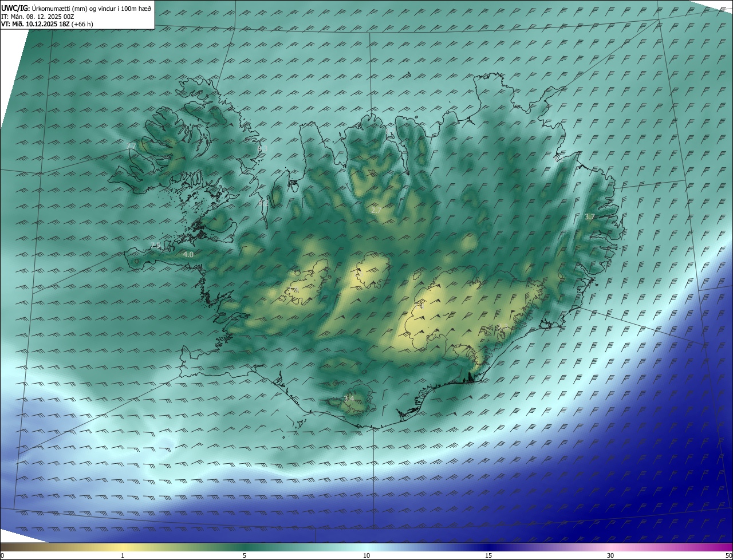Click the 10 tick on the color scale

pos(366,555)
